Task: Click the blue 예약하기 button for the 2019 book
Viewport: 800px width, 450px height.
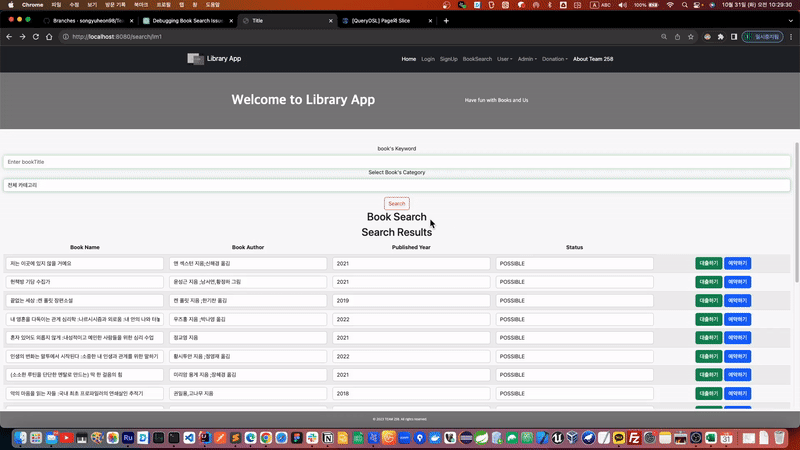Action: click(737, 300)
